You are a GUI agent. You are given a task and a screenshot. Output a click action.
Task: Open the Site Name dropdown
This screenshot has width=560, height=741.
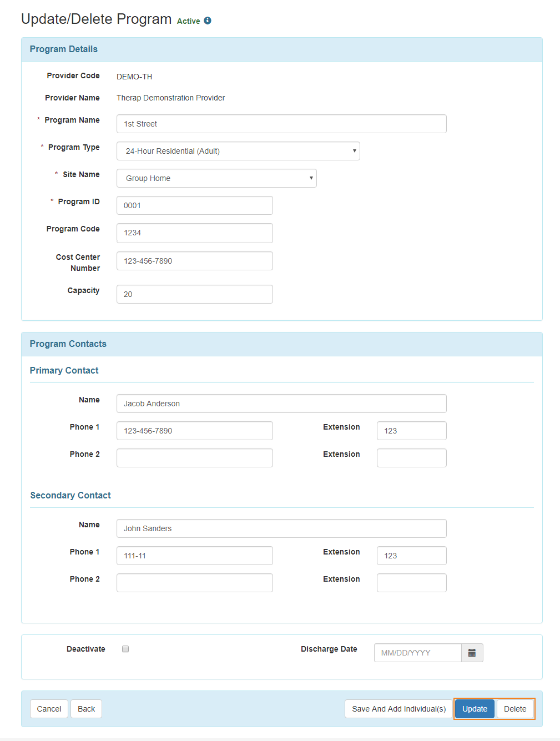[x=216, y=178]
